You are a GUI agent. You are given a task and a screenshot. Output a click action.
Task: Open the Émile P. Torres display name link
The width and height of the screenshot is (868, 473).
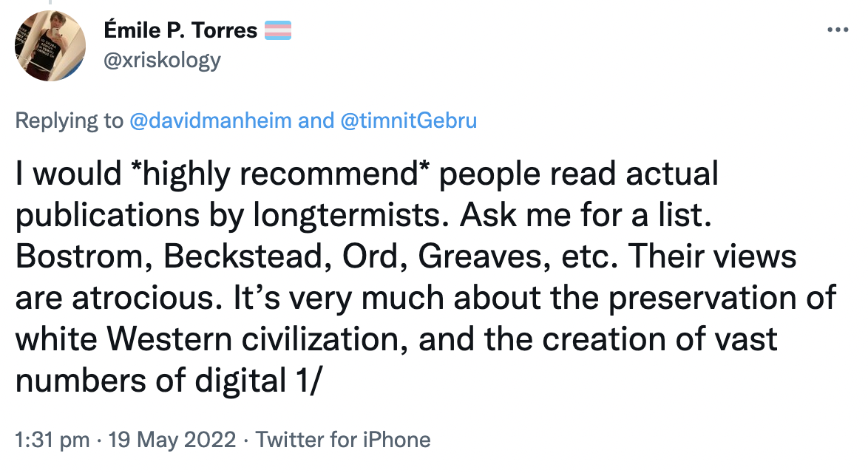click(x=180, y=30)
